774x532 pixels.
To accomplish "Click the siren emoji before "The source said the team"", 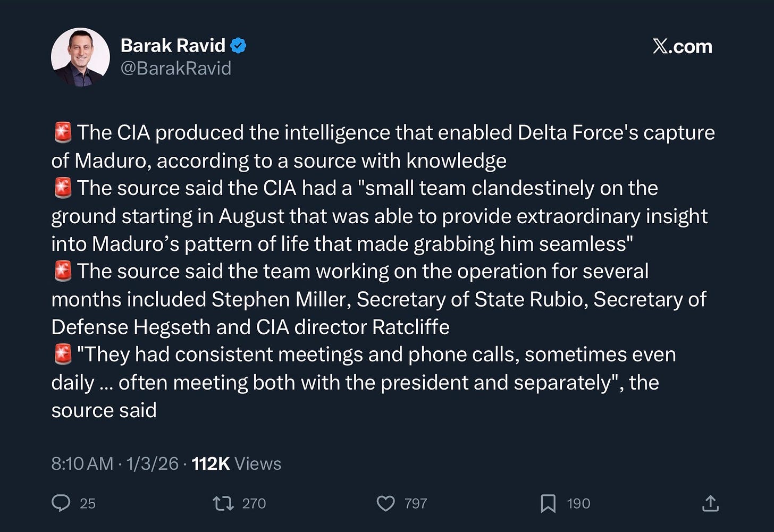I will (x=63, y=271).
